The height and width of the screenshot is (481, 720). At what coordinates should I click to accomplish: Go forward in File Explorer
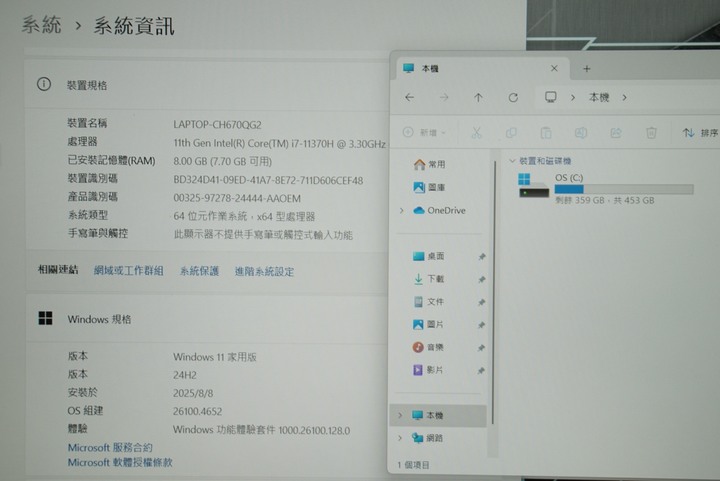pos(444,97)
